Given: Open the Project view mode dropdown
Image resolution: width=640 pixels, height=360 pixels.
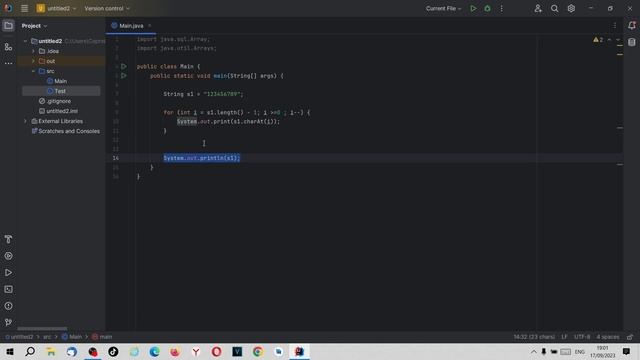Looking at the screenshot, I should click(x=34, y=26).
